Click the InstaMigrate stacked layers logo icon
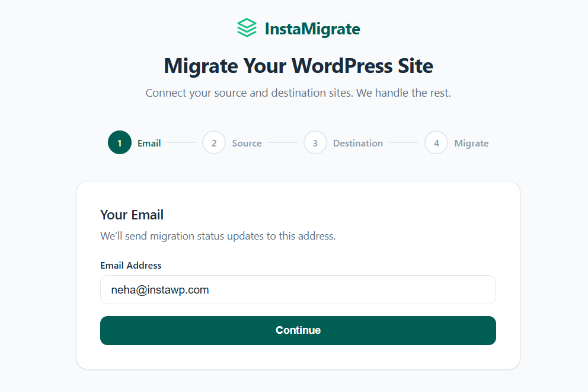Image resolution: width=588 pixels, height=392 pixels. [x=247, y=28]
